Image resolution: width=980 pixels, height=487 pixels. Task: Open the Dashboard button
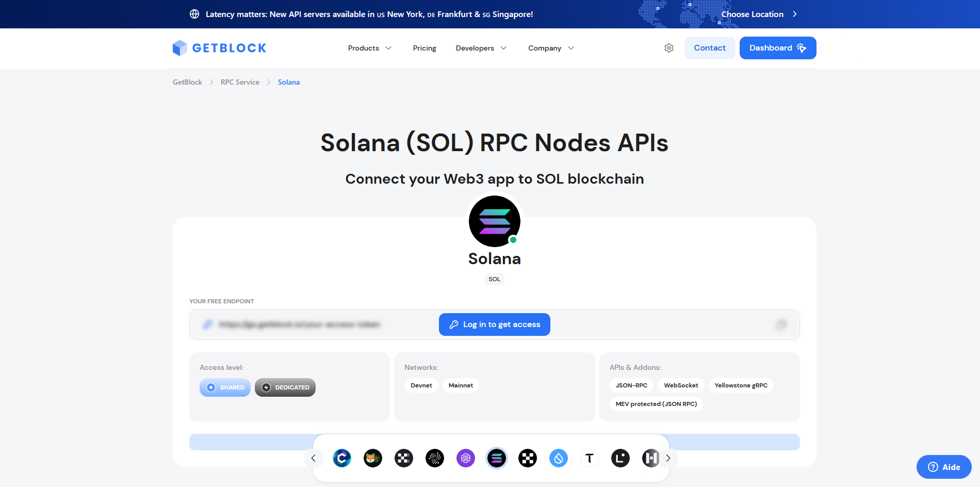(777, 47)
